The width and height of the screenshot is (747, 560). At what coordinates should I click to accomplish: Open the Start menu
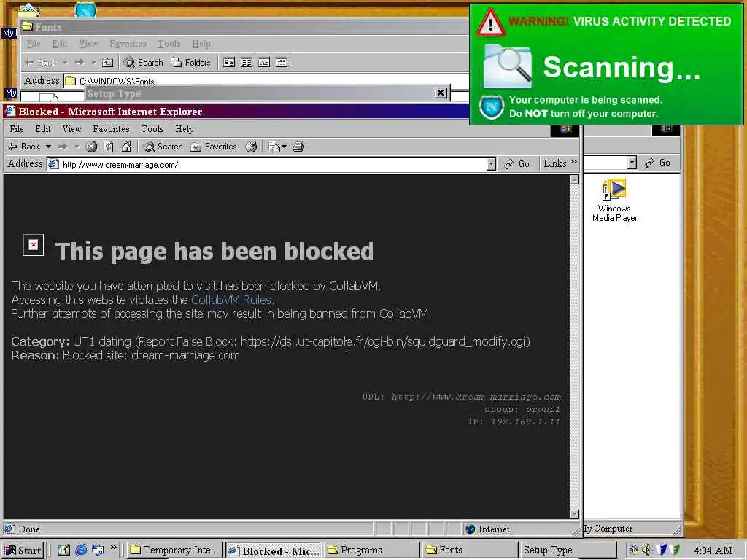tap(23, 550)
